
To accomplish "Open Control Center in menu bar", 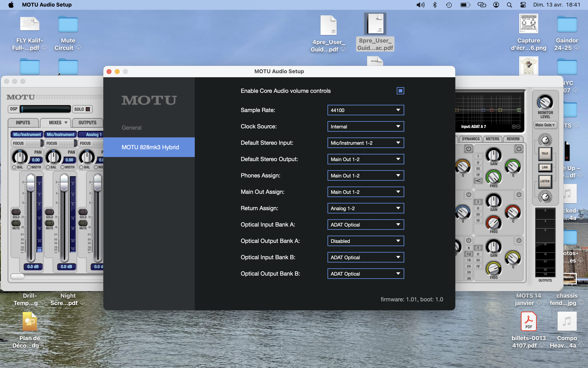I will coord(523,5).
